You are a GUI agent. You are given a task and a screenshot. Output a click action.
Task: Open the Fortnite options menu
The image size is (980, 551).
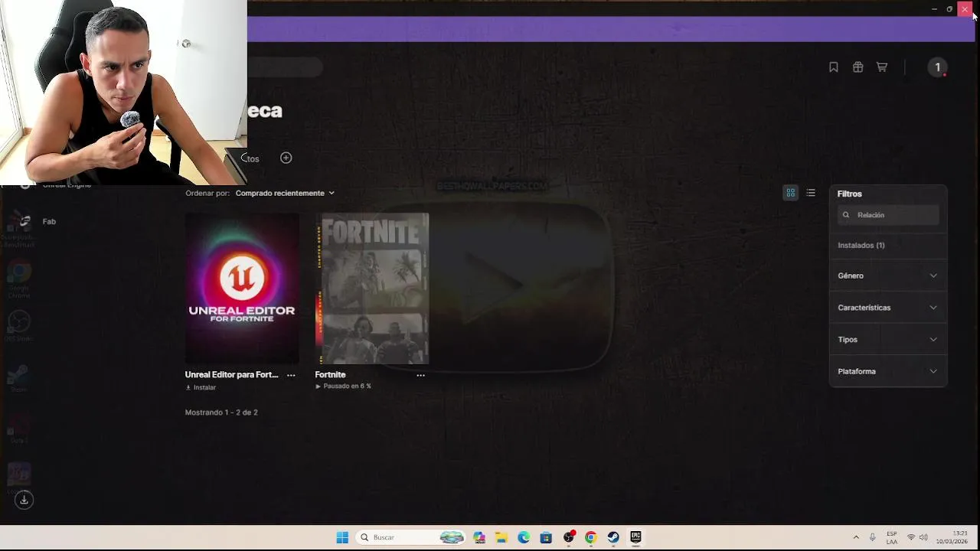[420, 375]
